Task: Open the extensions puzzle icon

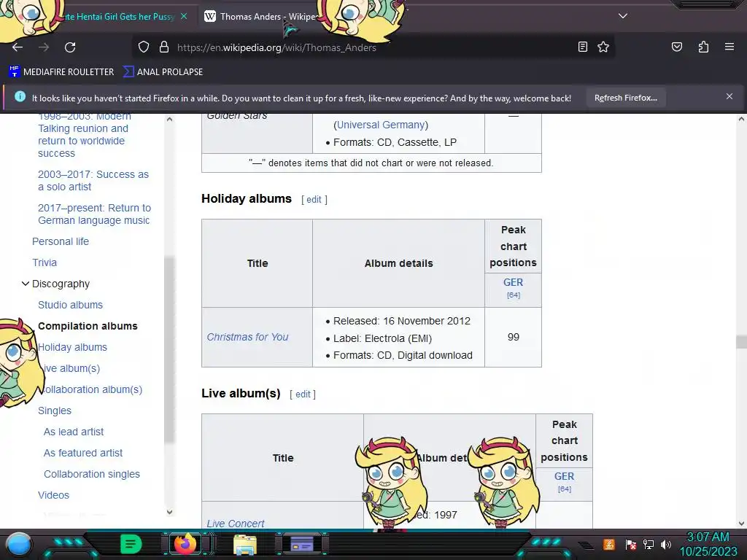Action: point(703,47)
